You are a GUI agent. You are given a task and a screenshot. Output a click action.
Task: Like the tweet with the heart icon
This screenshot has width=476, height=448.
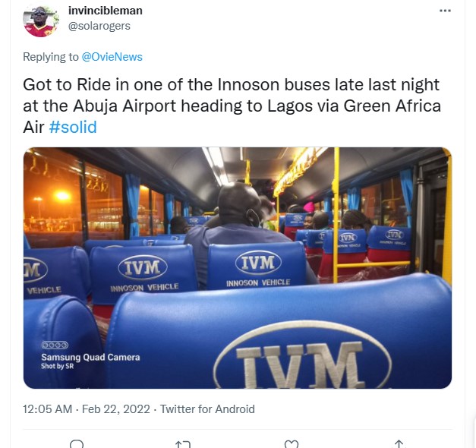(291, 444)
